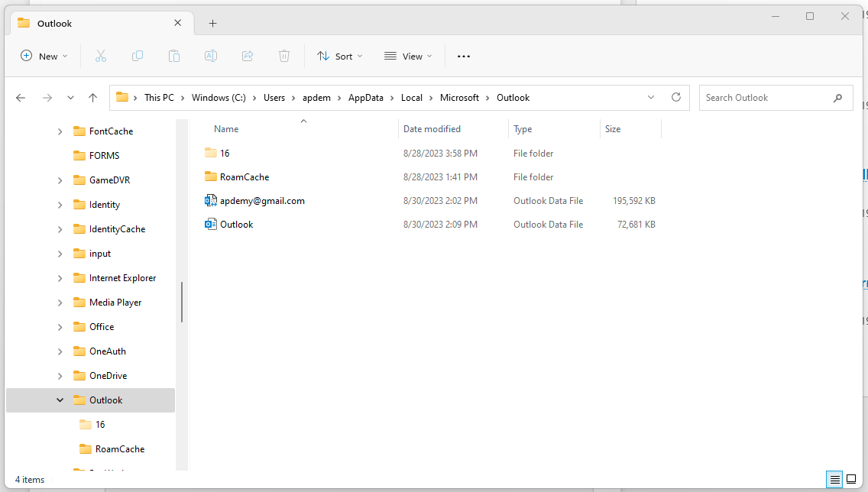Go up one folder level arrow
This screenshot has width=868, height=492.
92,97
